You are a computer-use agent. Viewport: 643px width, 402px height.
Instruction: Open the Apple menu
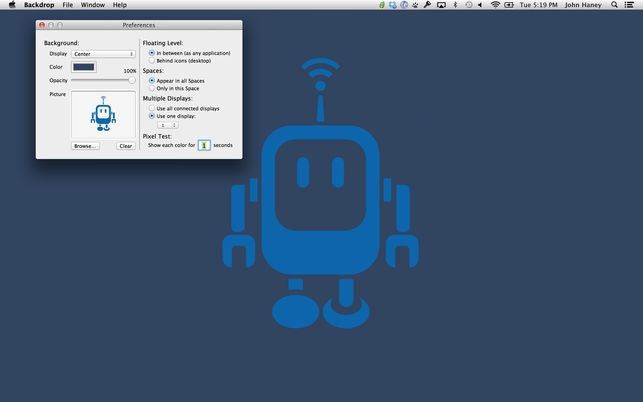click(x=11, y=5)
